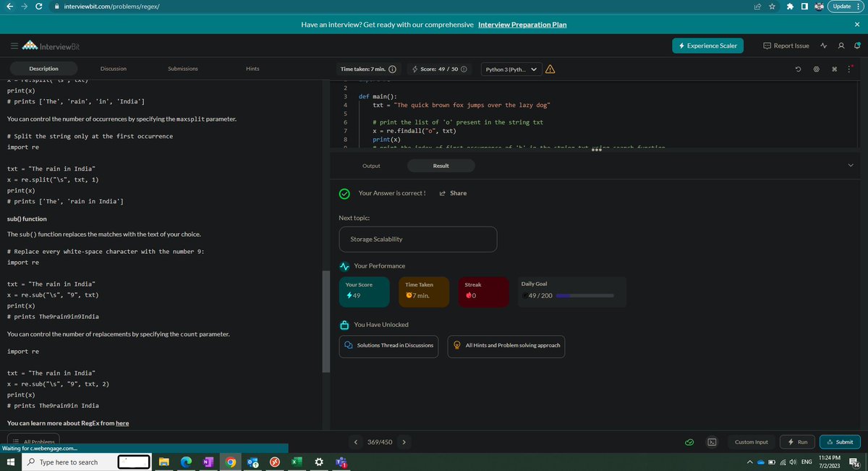
Task: Follow the 'here' RegEx link
Action: click(122, 423)
